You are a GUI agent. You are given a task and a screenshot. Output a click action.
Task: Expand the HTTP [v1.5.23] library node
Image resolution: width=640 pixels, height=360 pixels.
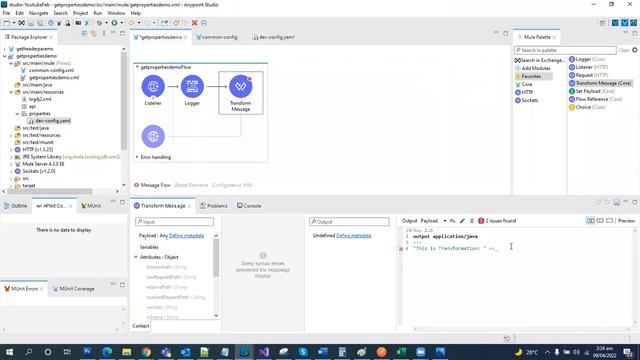[x=11, y=150]
